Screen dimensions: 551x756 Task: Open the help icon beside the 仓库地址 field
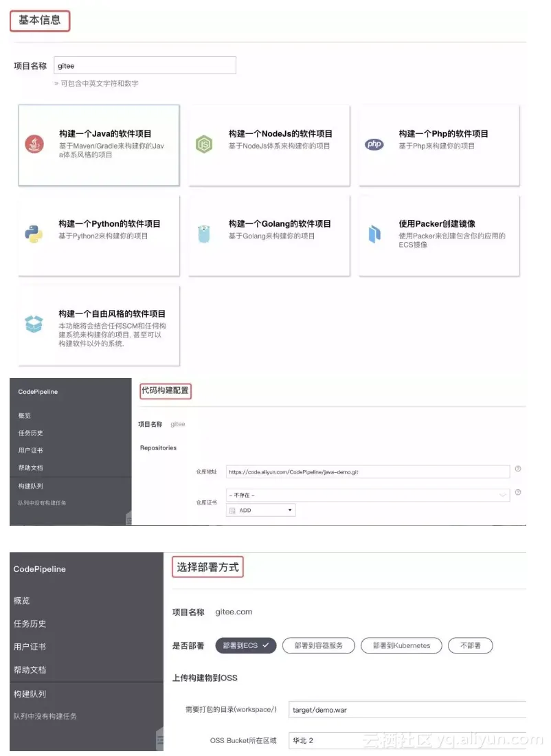coord(518,469)
